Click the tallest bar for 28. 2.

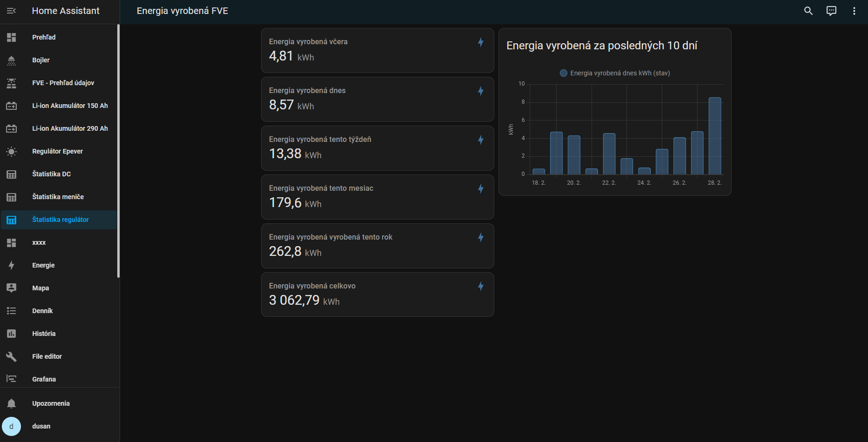pyautogui.click(x=714, y=136)
